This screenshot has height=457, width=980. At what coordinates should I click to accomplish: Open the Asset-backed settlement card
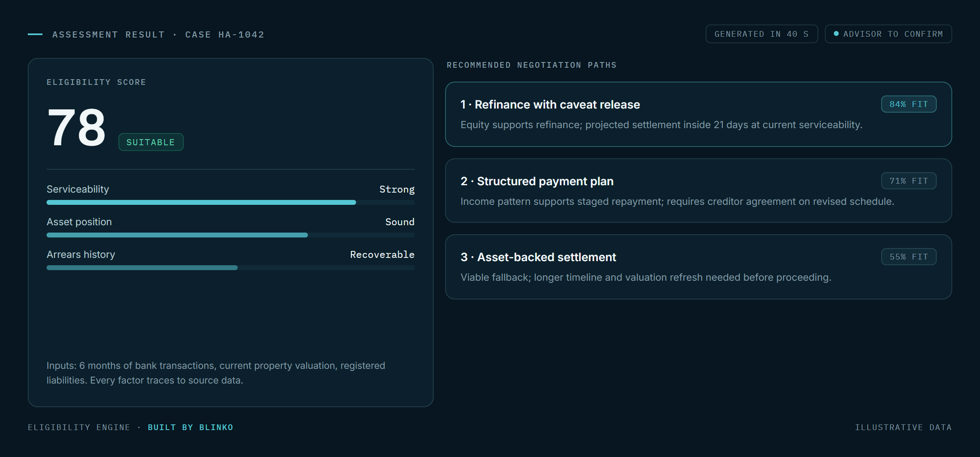[x=698, y=267]
